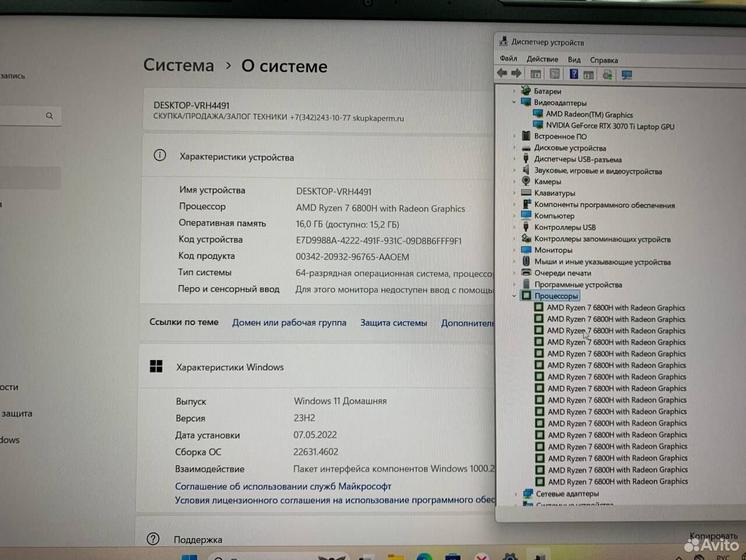The image size is (746, 560).
Task: Click the forward arrow in Device Manager toolbar
Action: (516, 74)
